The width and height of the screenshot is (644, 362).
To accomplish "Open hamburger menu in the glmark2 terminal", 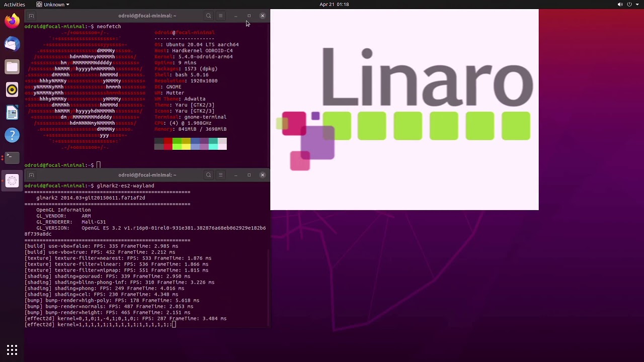I will pyautogui.click(x=220, y=175).
